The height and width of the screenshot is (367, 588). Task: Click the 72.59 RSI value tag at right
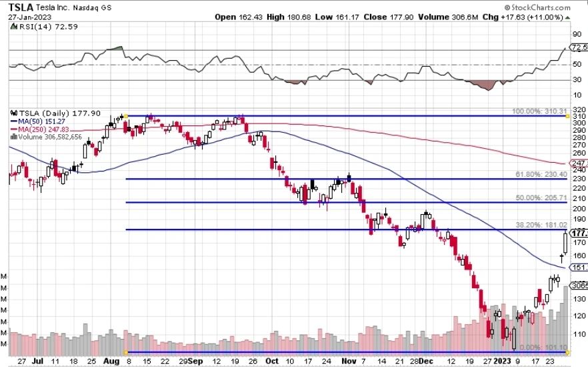coord(579,47)
